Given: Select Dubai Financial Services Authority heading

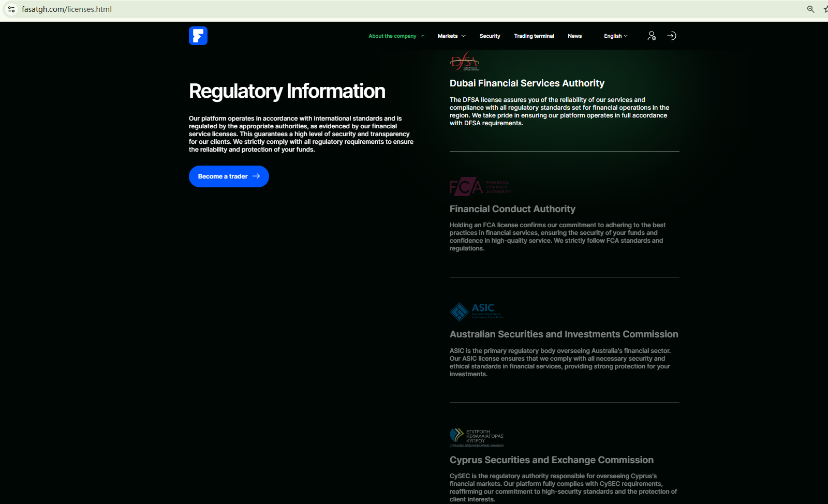Looking at the screenshot, I should [527, 83].
